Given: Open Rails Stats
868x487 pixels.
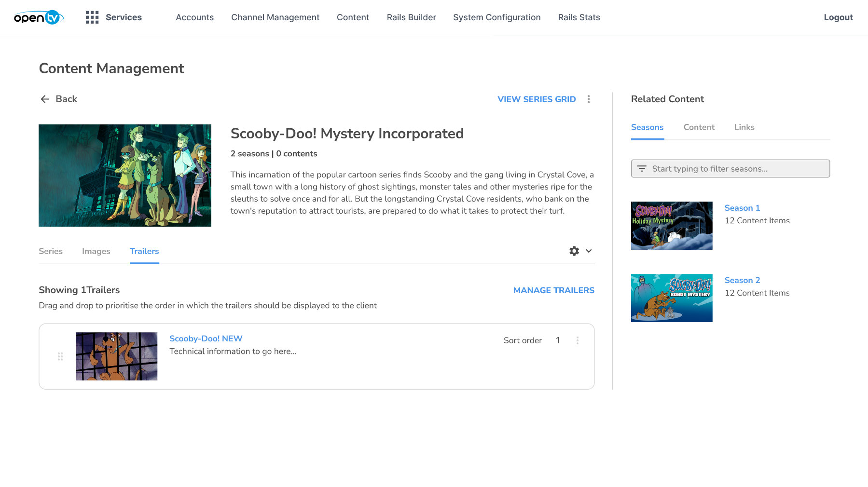Looking at the screenshot, I should point(579,17).
